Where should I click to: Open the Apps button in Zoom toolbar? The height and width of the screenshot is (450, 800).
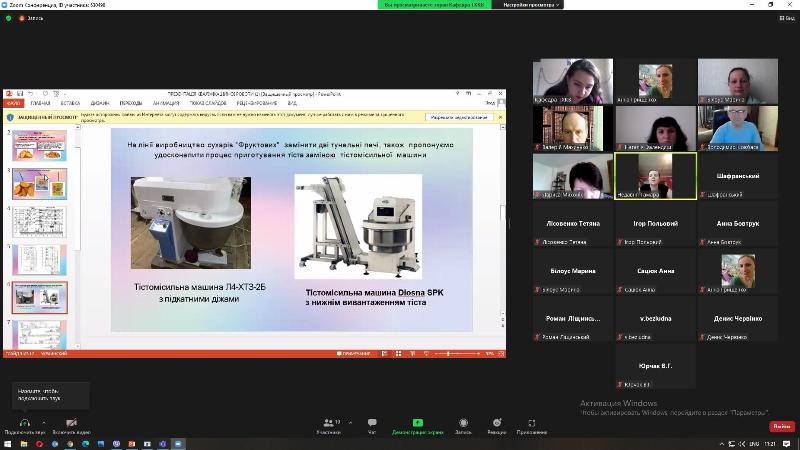tap(532, 426)
